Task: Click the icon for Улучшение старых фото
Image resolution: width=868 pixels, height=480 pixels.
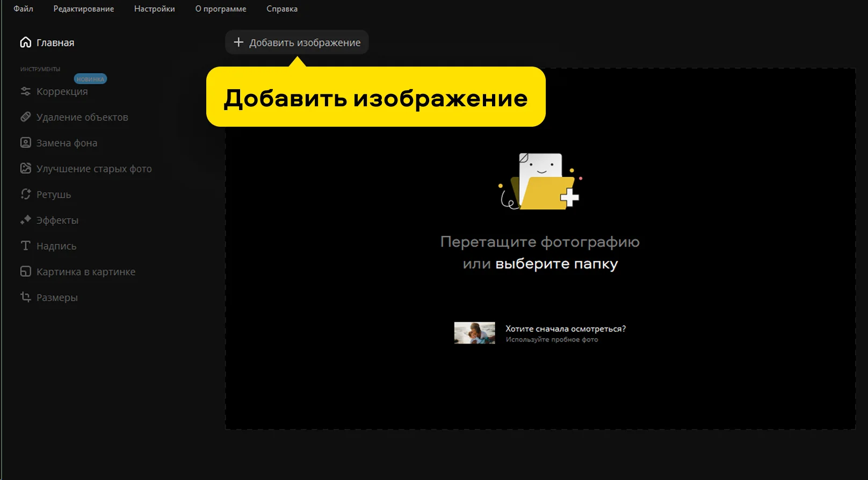Action: pyautogui.click(x=25, y=169)
